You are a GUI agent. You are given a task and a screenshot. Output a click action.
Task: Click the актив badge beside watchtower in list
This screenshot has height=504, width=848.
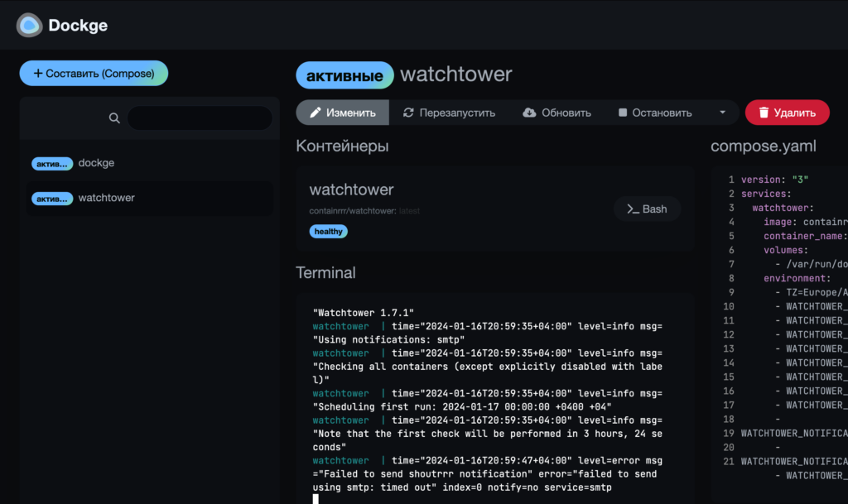[x=52, y=199]
